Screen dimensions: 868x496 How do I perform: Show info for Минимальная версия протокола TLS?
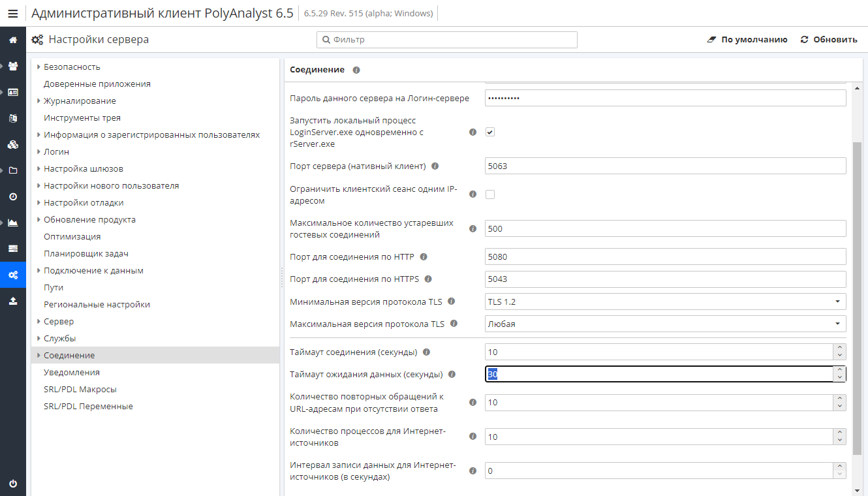pos(451,302)
